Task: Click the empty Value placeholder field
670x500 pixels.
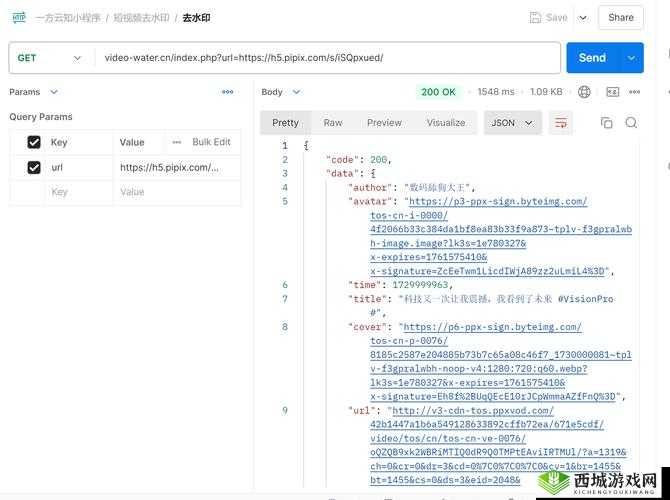Action: 176,192
